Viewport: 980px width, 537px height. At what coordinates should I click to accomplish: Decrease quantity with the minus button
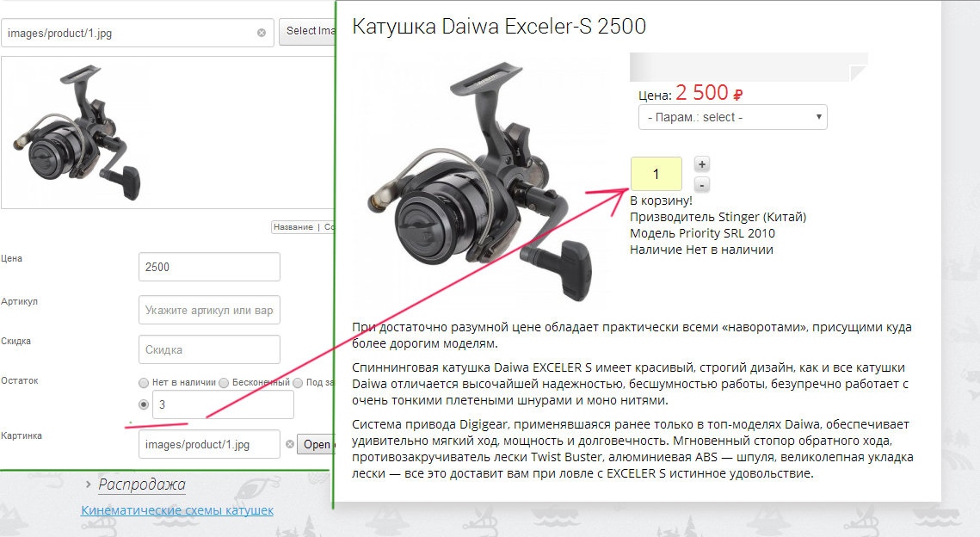pos(701,184)
